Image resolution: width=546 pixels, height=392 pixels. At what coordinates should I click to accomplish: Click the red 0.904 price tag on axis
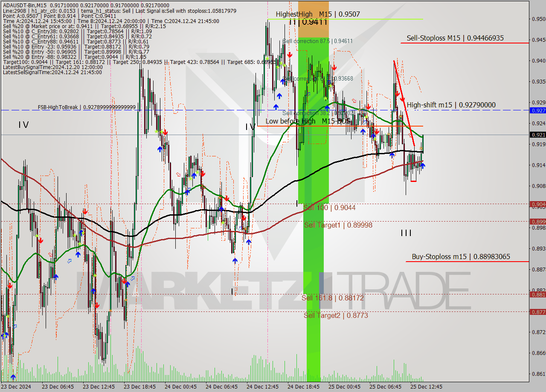coord(537,204)
